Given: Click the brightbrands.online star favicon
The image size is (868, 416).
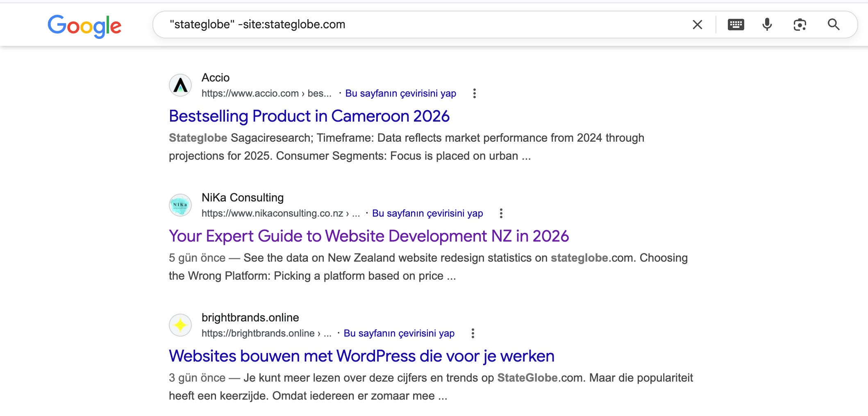Looking at the screenshot, I should 180,325.
